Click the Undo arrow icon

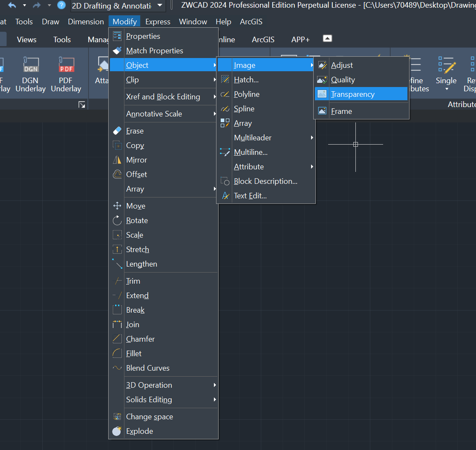(12, 5)
